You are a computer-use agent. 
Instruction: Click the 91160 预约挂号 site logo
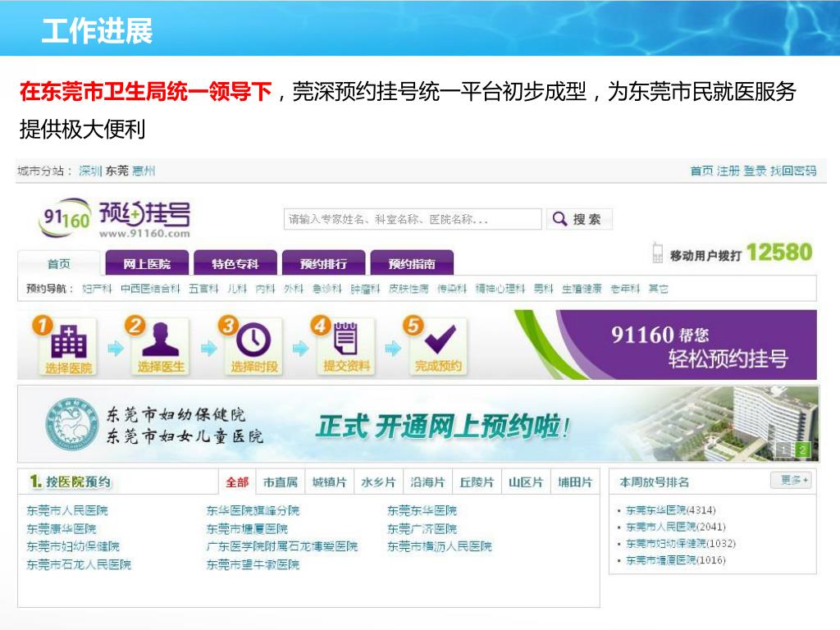(114, 218)
